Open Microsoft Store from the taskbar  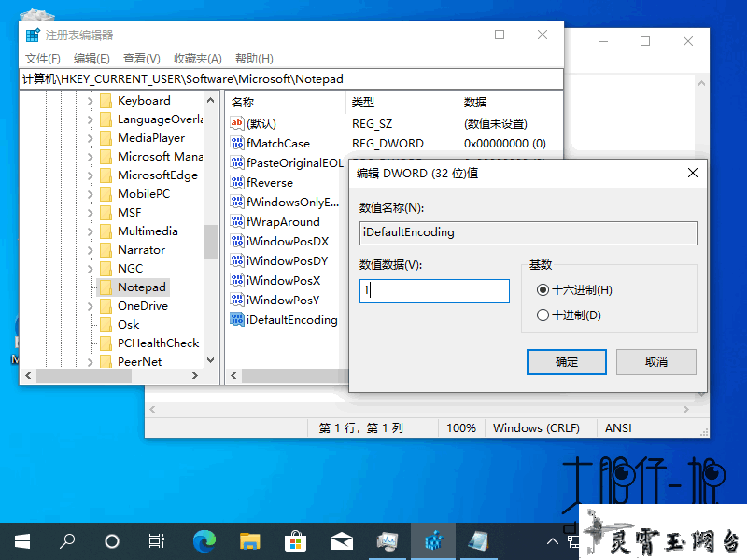click(x=295, y=540)
